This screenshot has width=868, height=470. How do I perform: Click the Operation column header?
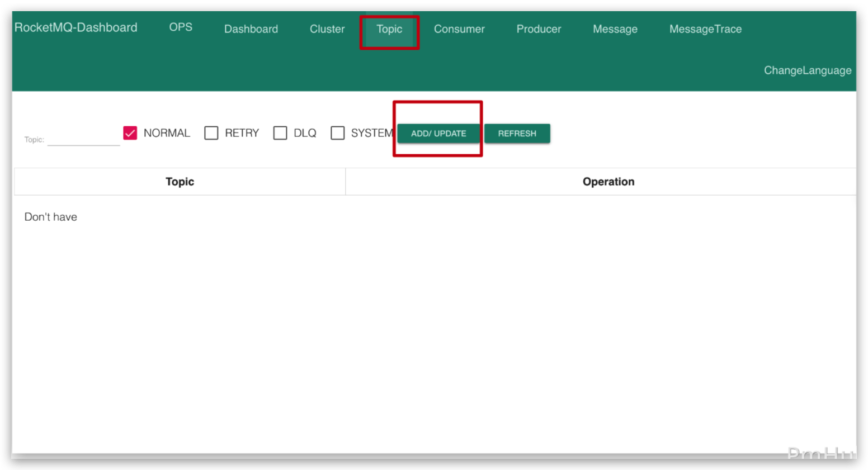[608, 181]
